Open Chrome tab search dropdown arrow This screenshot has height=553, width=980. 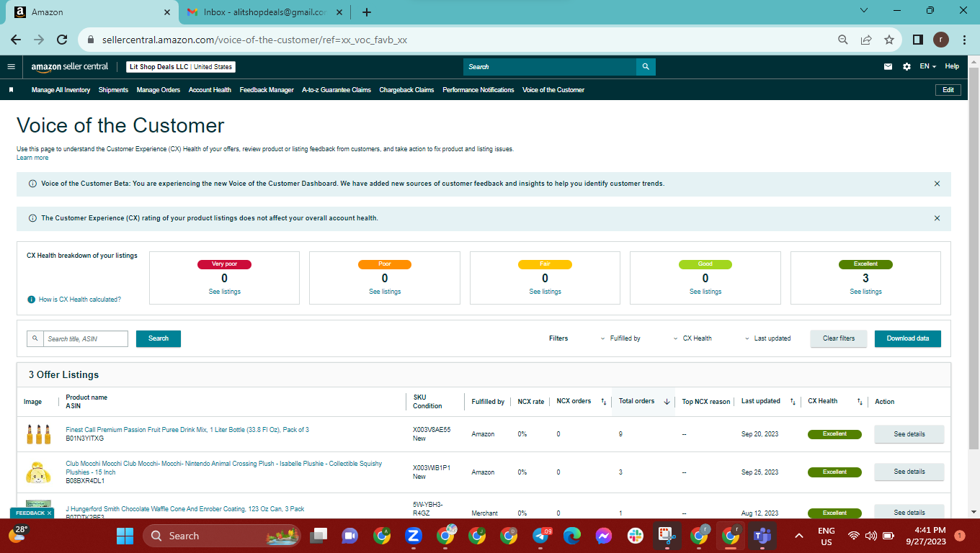coord(865,11)
